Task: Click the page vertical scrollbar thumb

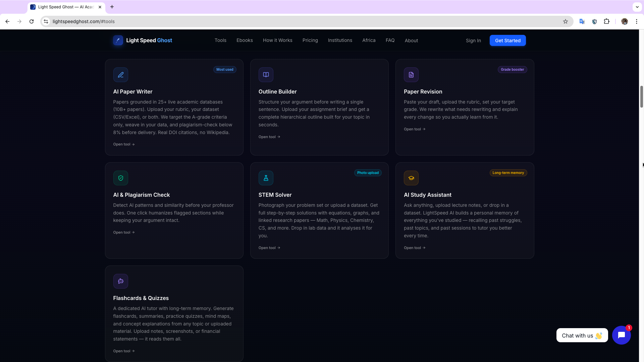Action: [x=641, y=97]
